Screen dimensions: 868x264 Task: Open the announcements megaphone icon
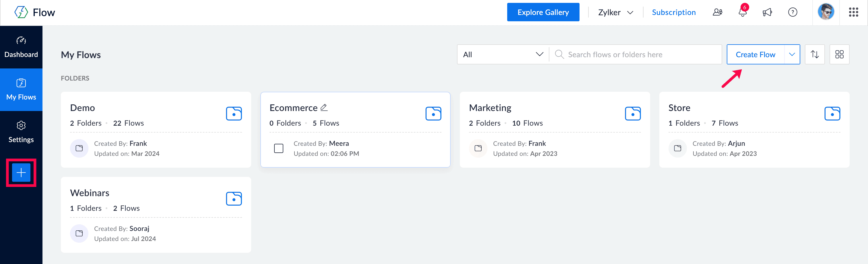pyautogui.click(x=767, y=12)
